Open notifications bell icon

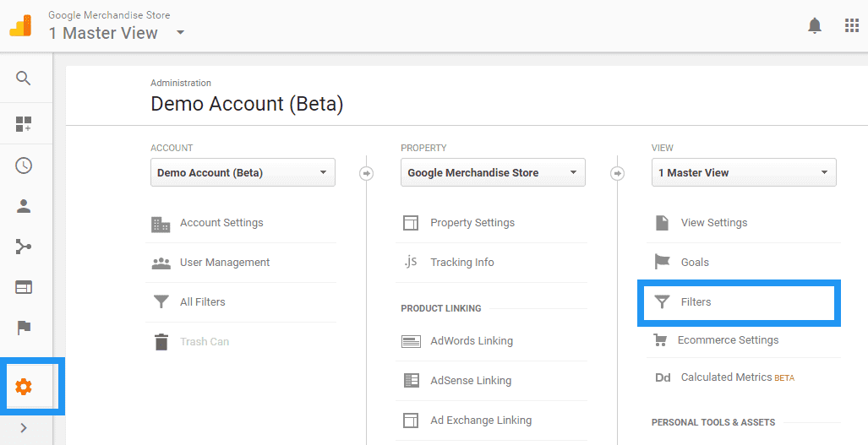[x=814, y=26]
